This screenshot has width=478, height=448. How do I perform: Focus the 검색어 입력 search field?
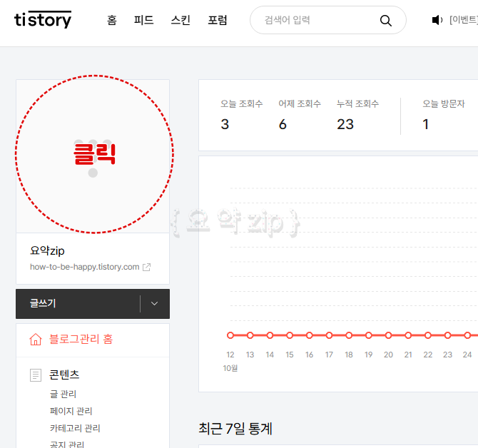point(328,20)
